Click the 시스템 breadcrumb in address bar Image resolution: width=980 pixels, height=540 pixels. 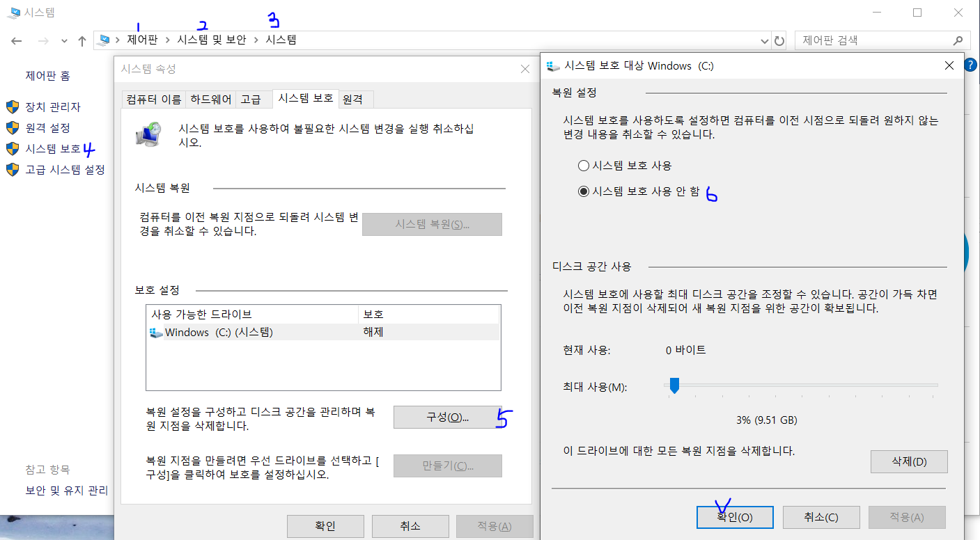click(x=281, y=40)
